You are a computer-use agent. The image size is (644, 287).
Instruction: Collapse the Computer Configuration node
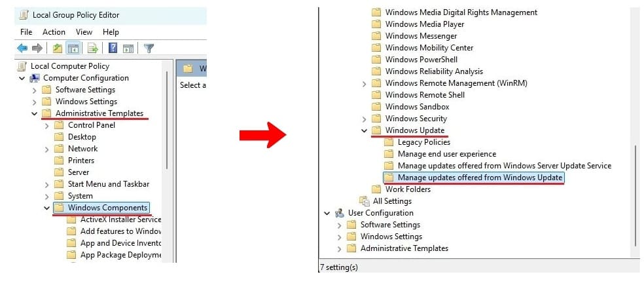click(22, 78)
